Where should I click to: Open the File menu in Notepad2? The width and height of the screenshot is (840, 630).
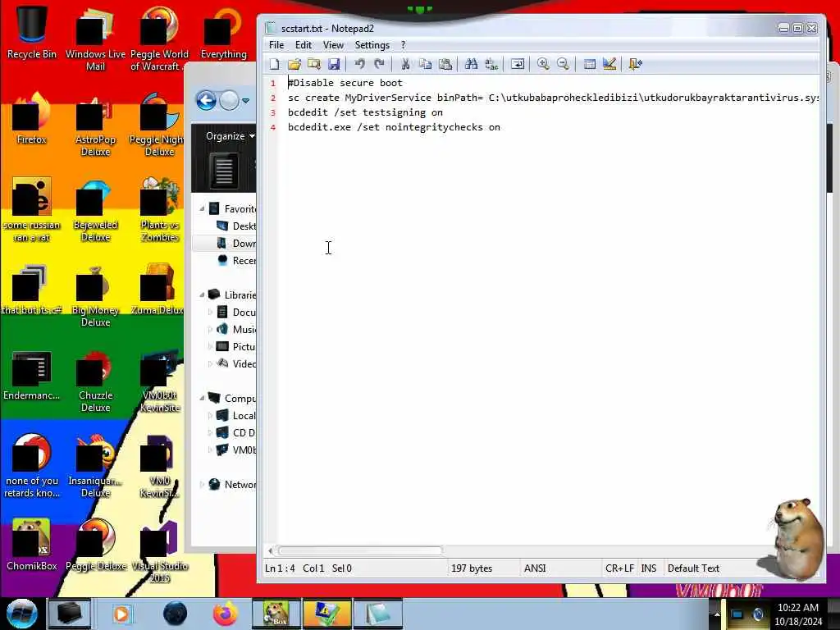click(276, 45)
